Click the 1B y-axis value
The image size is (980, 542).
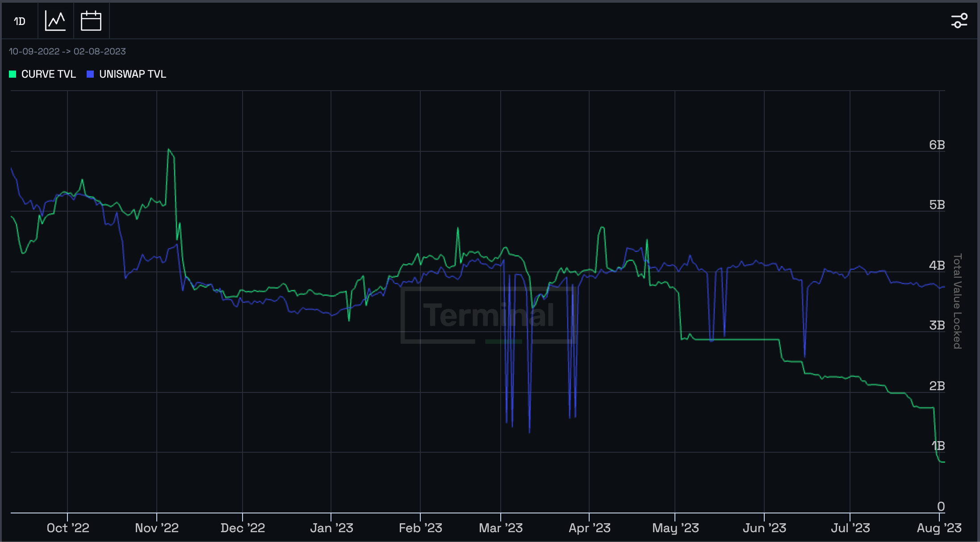coord(938,446)
